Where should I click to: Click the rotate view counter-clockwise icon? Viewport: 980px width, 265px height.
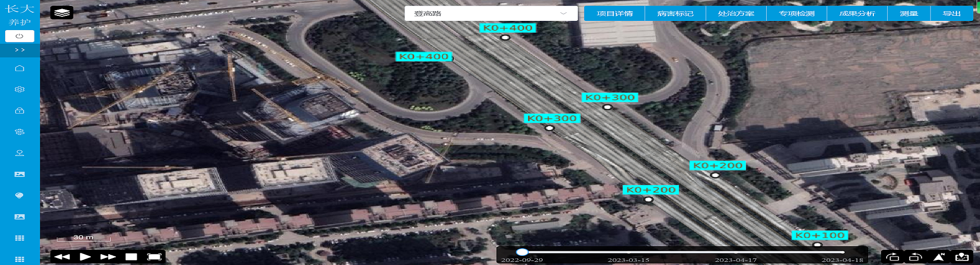(915, 257)
